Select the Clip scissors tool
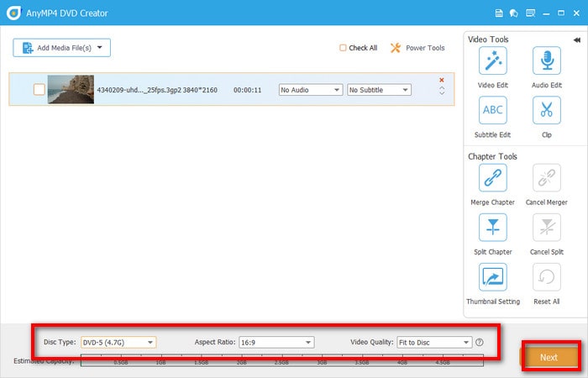This screenshot has width=588, height=378. coord(546,110)
